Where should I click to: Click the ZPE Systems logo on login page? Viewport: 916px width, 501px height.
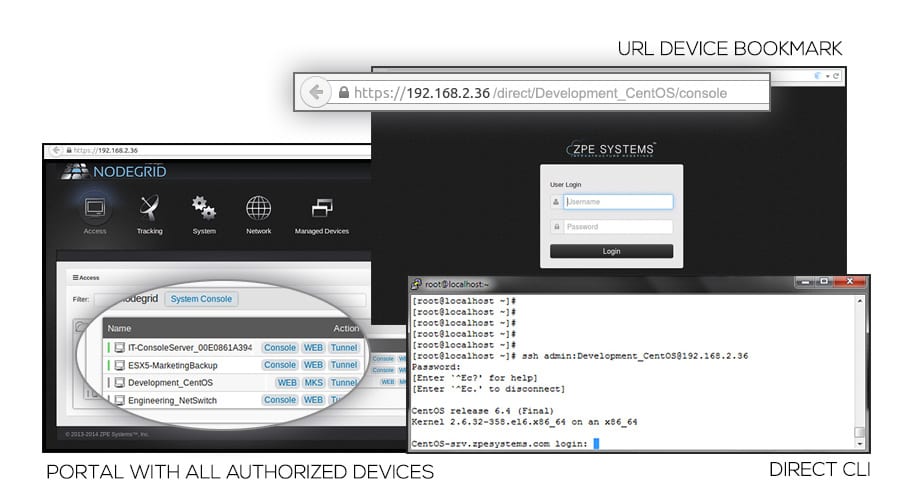tap(611, 149)
